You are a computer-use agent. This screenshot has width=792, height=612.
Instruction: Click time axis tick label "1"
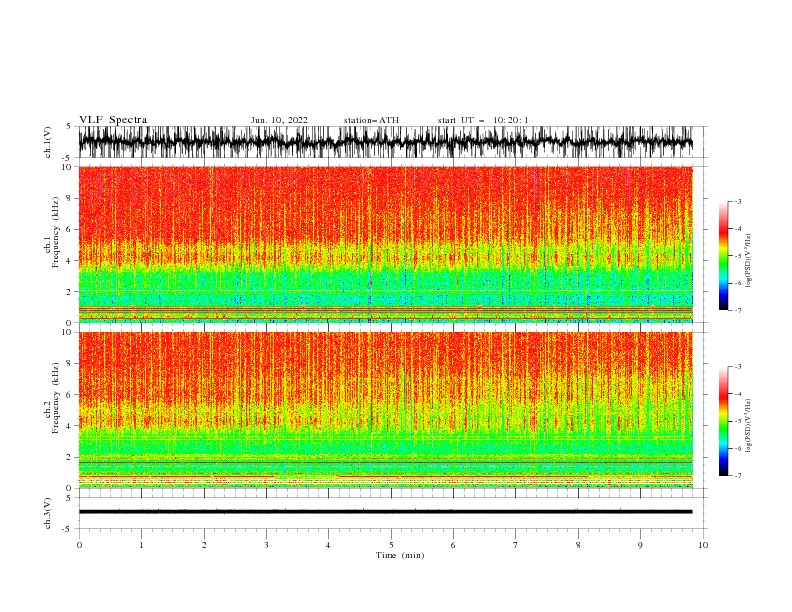tap(141, 545)
